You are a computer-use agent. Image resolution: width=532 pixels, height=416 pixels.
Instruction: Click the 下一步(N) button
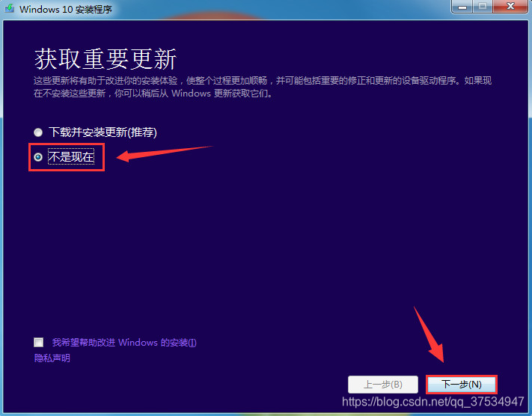pos(462,385)
